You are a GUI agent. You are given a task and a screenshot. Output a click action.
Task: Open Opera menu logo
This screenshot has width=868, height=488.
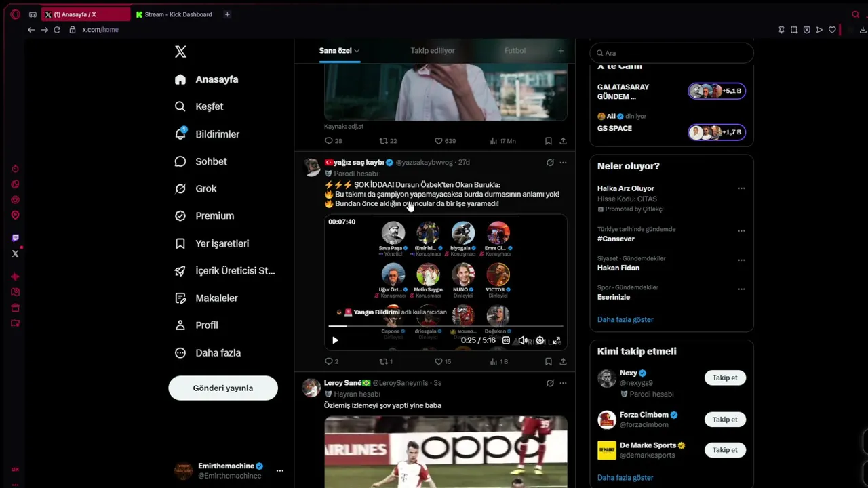click(x=15, y=14)
